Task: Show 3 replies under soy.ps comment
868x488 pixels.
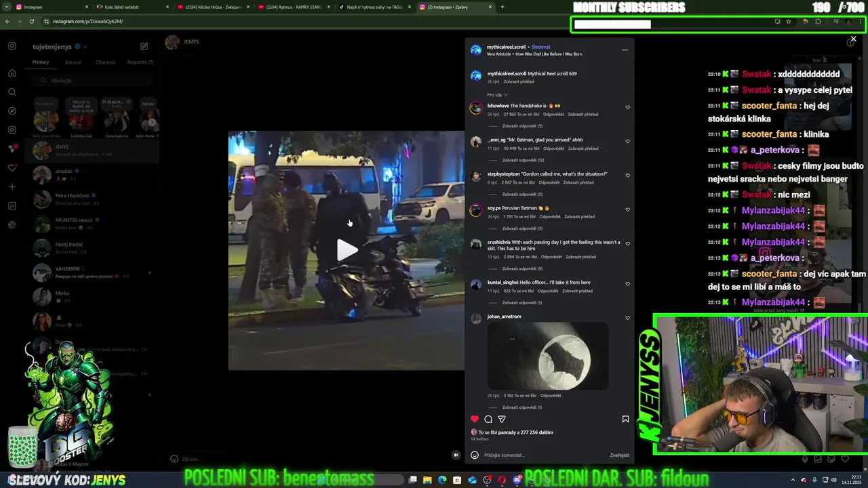Action: [x=522, y=228]
